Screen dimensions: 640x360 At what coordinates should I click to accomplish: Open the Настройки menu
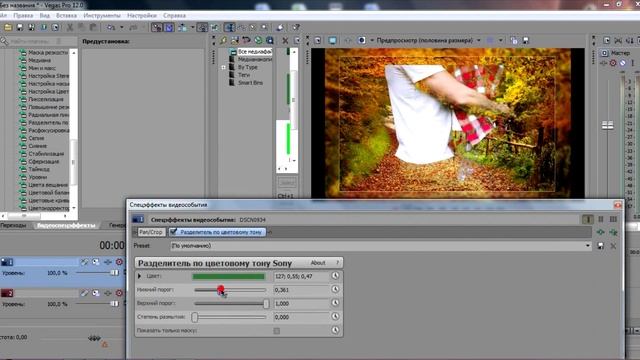pyautogui.click(x=142, y=16)
